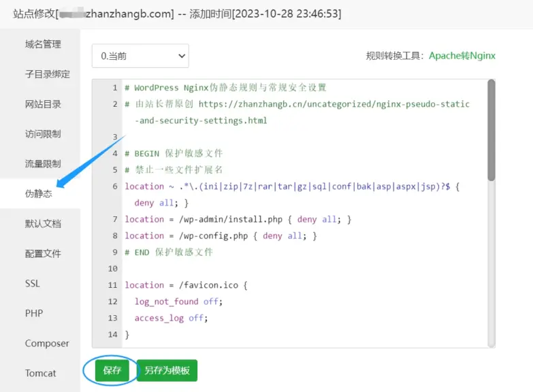This screenshot has width=533, height=392.
Task: Go to 流量限制 section
Action: (43, 164)
